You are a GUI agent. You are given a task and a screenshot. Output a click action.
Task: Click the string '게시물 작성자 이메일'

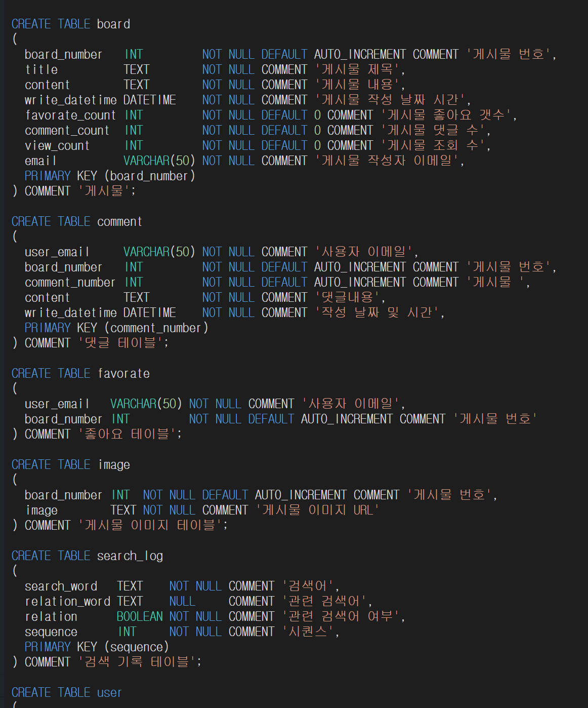pyautogui.click(x=387, y=161)
